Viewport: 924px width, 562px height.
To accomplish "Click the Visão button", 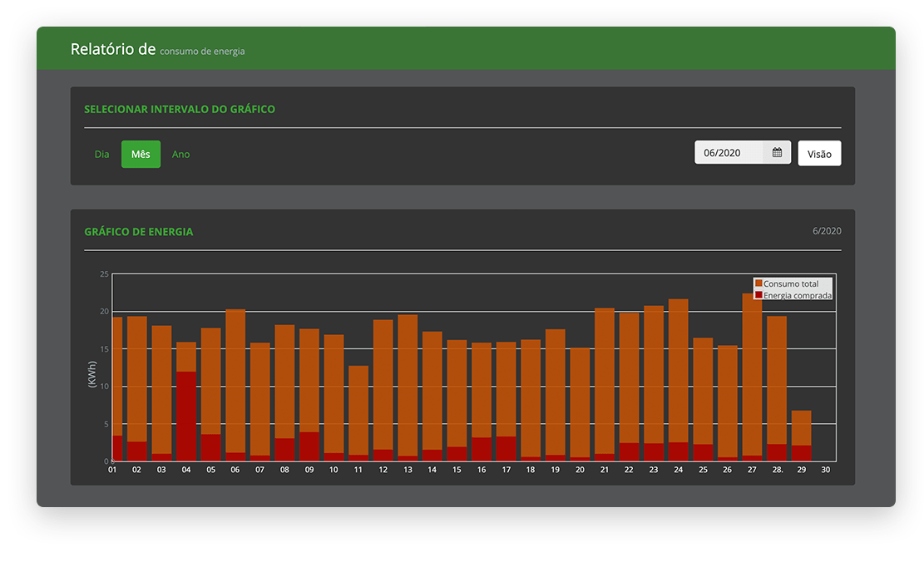I will 819,154.
